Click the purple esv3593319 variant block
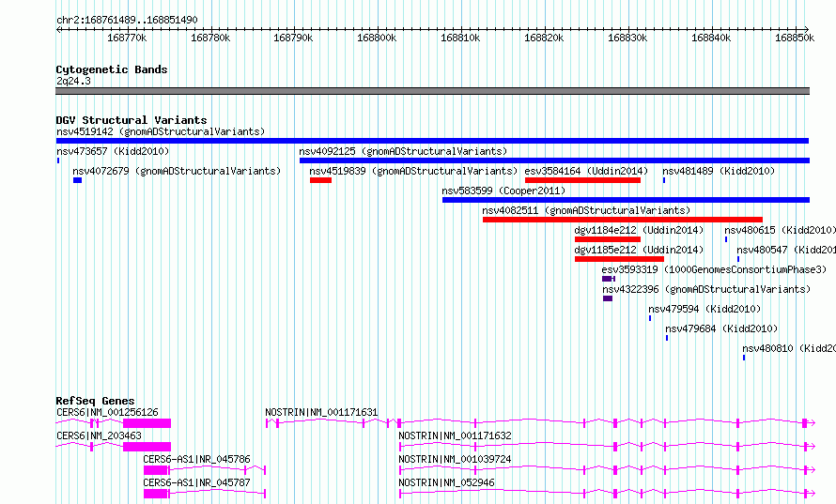 coord(609,279)
